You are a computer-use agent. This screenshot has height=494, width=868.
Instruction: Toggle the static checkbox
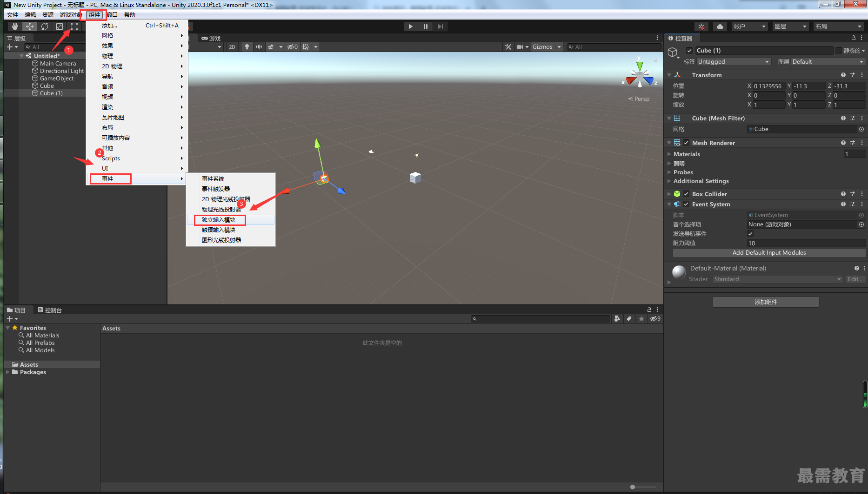839,51
